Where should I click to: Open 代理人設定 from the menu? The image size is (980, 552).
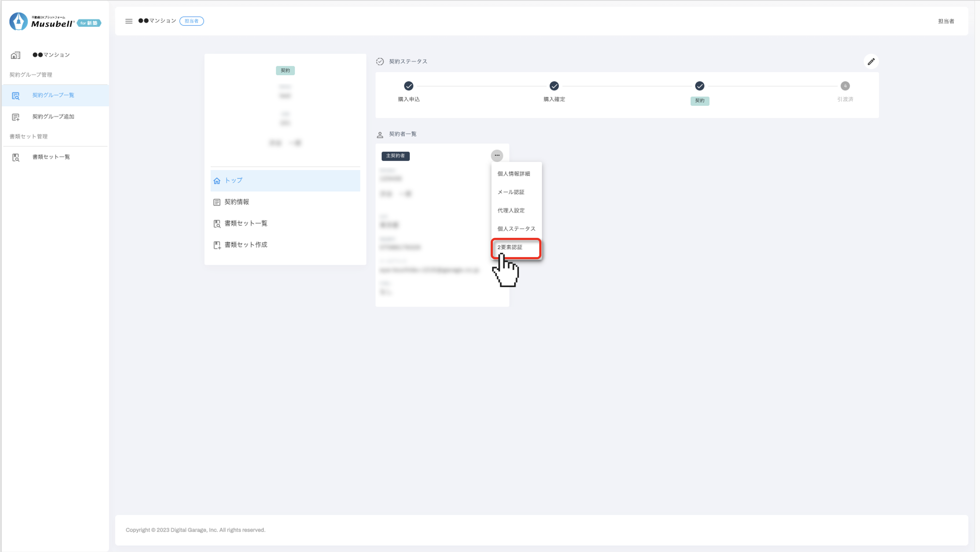click(511, 211)
